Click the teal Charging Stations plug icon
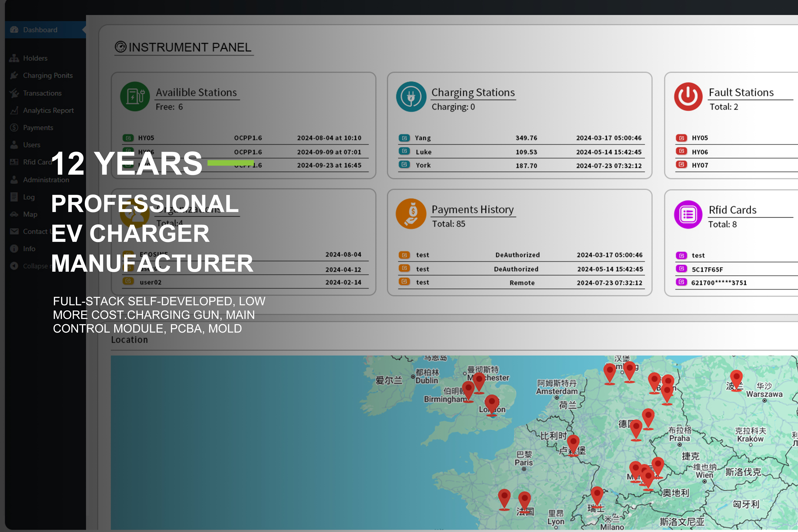 pyautogui.click(x=411, y=96)
